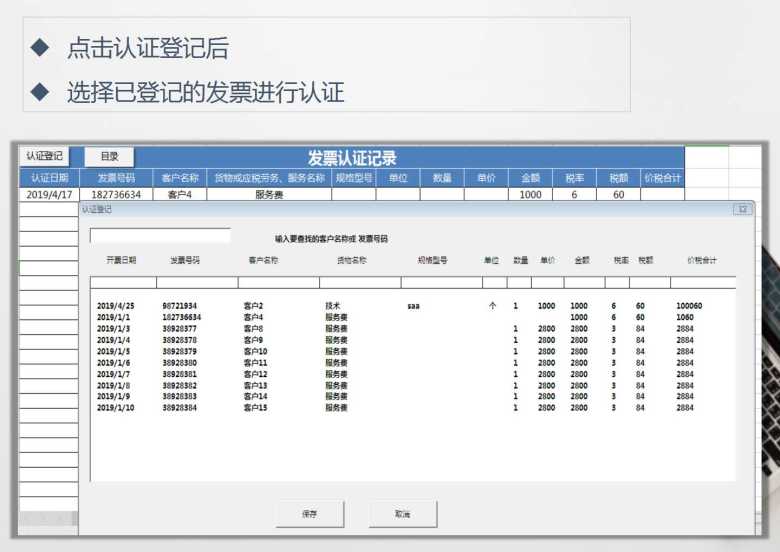Select the 认证日期 column header

49,178
